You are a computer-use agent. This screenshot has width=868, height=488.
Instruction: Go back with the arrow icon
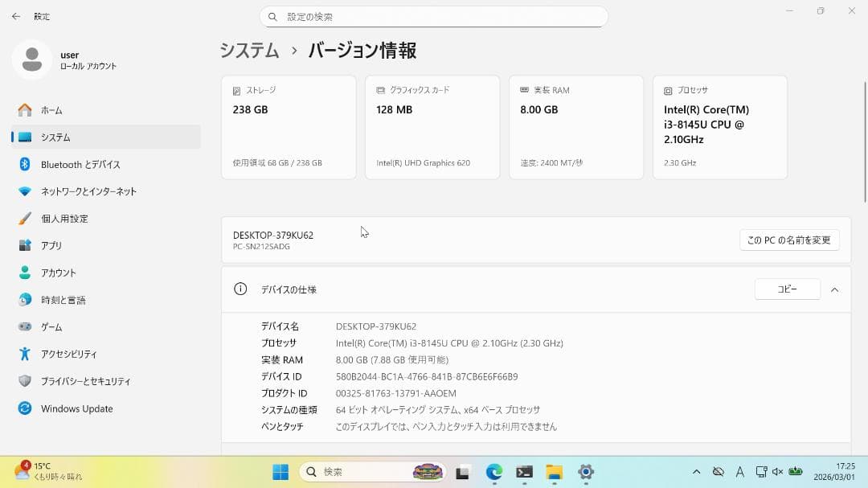tap(16, 17)
